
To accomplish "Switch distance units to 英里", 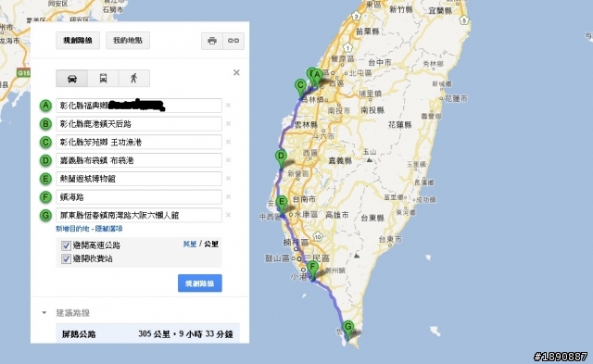I will point(190,244).
